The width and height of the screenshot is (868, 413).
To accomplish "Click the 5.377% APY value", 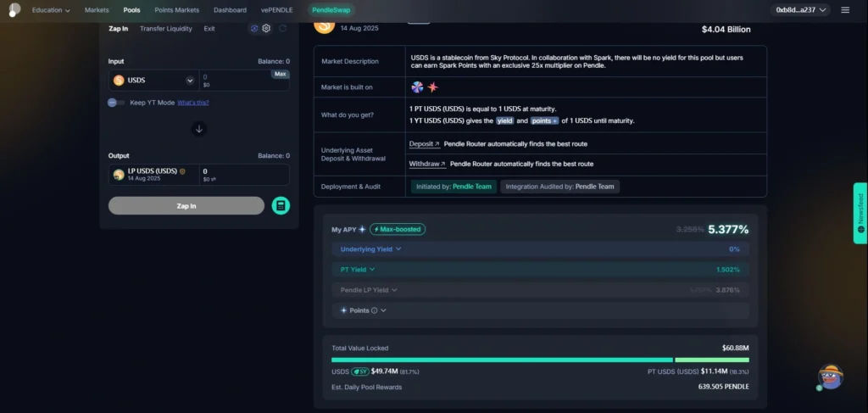I will pyautogui.click(x=728, y=229).
